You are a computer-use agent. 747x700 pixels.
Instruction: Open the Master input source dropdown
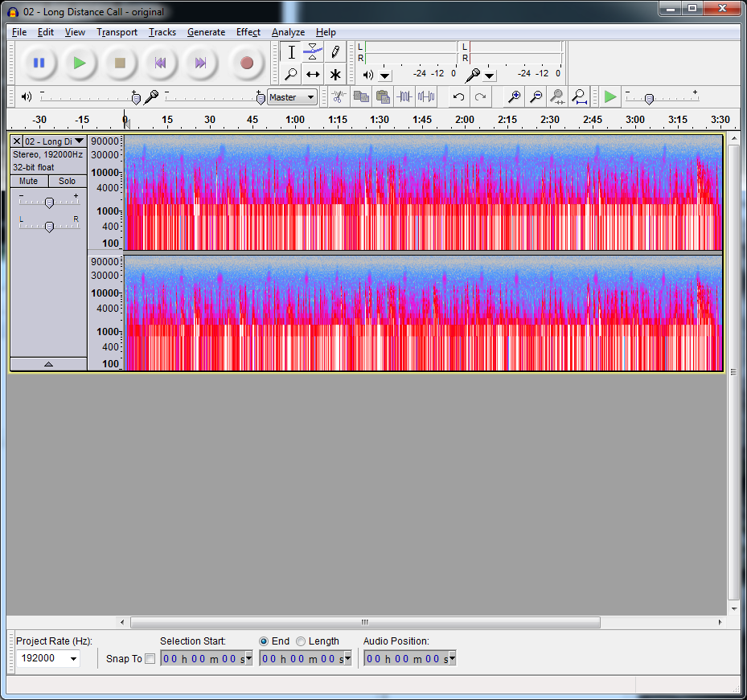coord(292,97)
